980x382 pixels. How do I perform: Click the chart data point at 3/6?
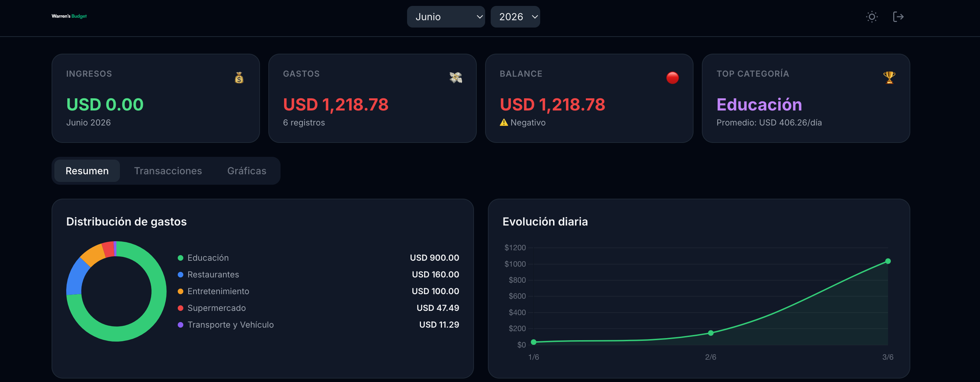click(x=888, y=261)
